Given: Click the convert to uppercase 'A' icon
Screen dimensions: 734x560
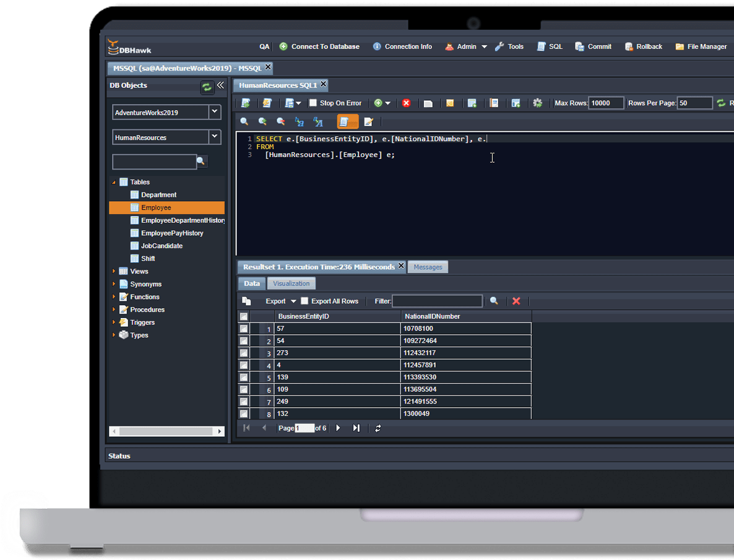Looking at the screenshot, I should click(318, 122).
